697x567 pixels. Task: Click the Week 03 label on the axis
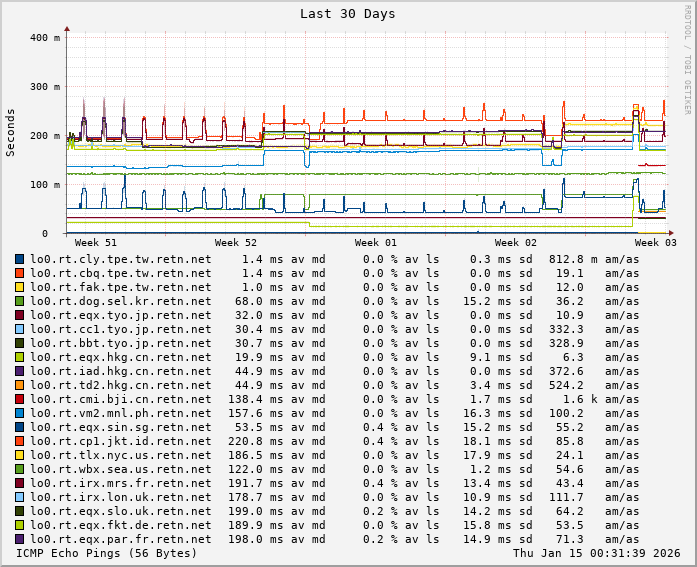click(656, 243)
